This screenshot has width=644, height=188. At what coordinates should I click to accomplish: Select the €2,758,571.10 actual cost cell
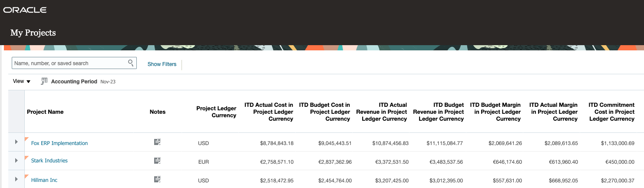[x=277, y=162]
